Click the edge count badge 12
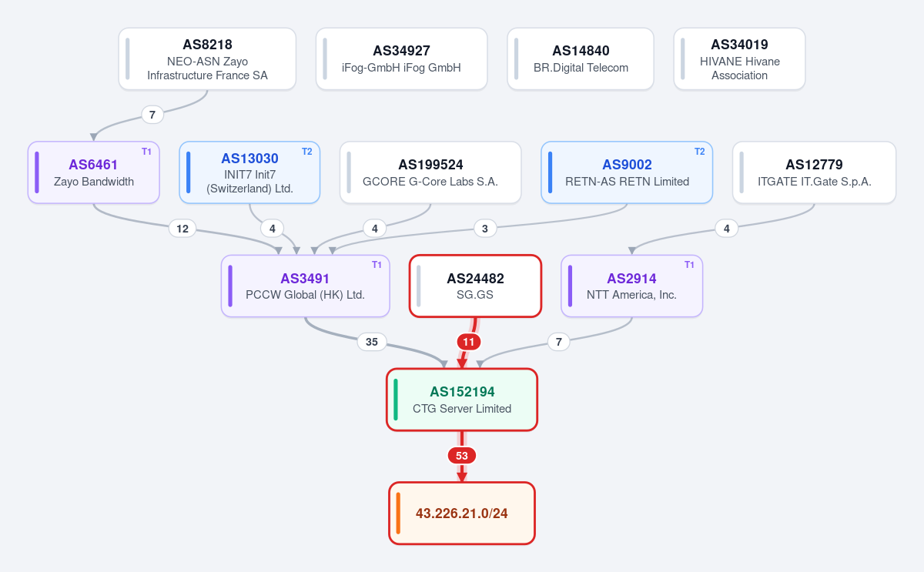This screenshot has height=572, width=924. click(x=182, y=228)
